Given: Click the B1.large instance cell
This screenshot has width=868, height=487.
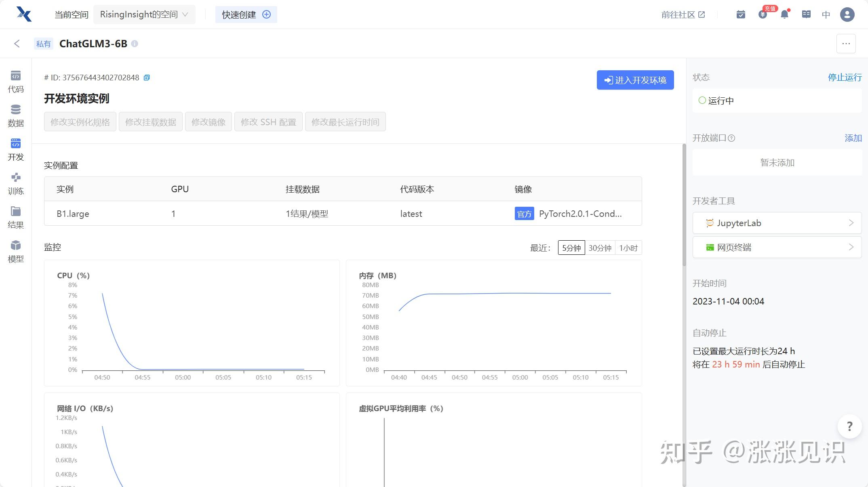Looking at the screenshot, I should tap(73, 214).
